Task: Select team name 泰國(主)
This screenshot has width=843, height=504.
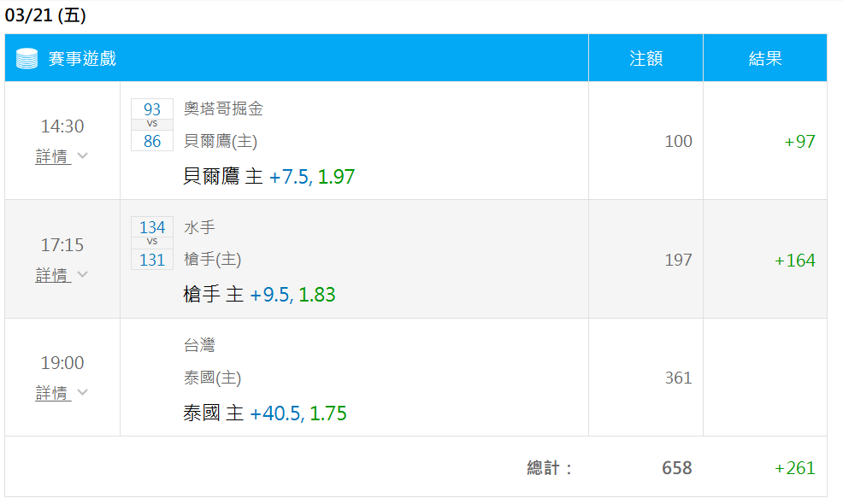Action: pyautogui.click(x=212, y=378)
